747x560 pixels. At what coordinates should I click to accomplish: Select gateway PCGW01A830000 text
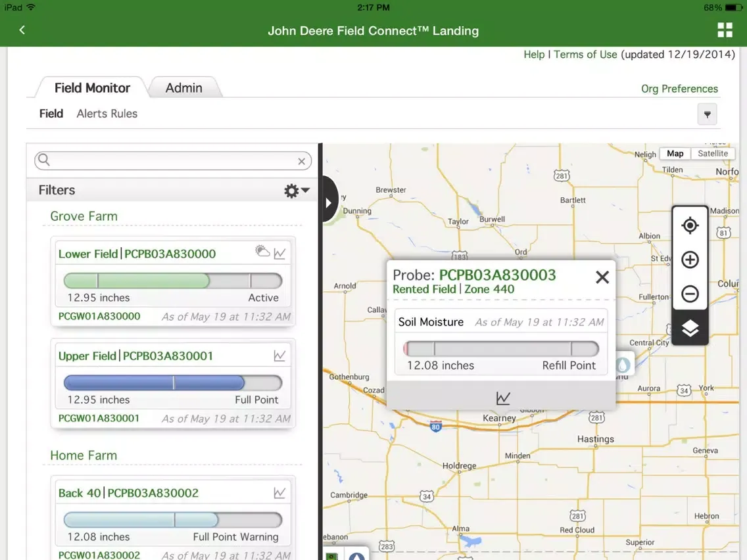[99, 316]
